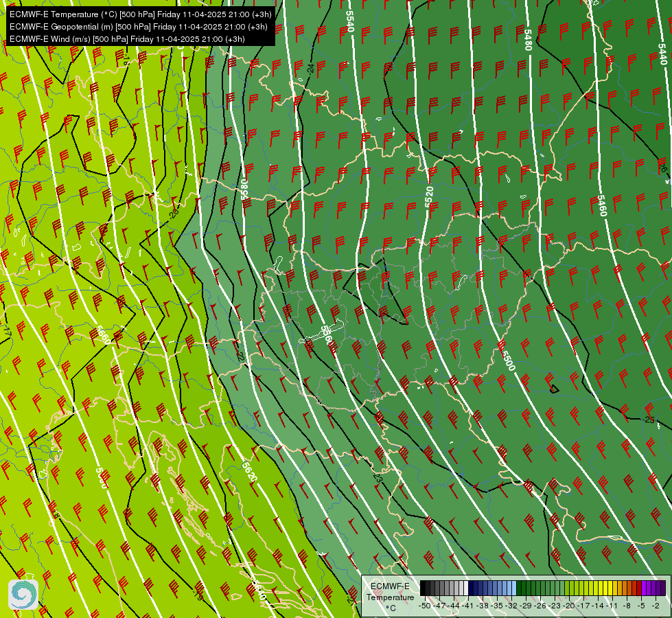
Task: Click the -8 value in the temperature legend
Action: pos(627,606)
